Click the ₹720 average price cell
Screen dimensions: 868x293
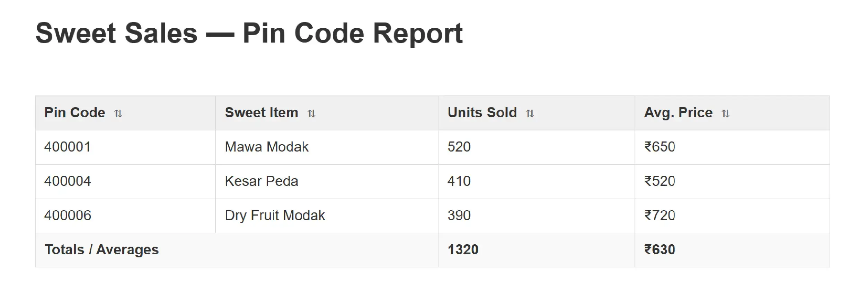(659, 216)
